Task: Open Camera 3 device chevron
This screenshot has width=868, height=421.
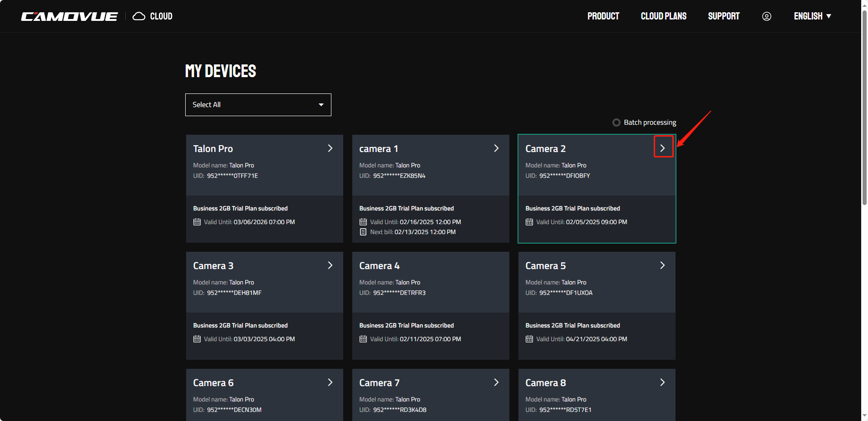Action: pos(330,265)
